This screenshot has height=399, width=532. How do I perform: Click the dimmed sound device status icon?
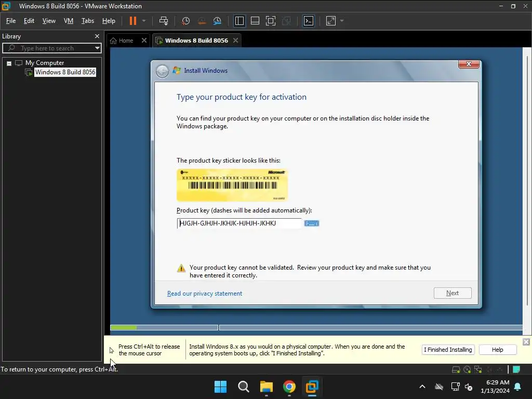click(489, 369)
